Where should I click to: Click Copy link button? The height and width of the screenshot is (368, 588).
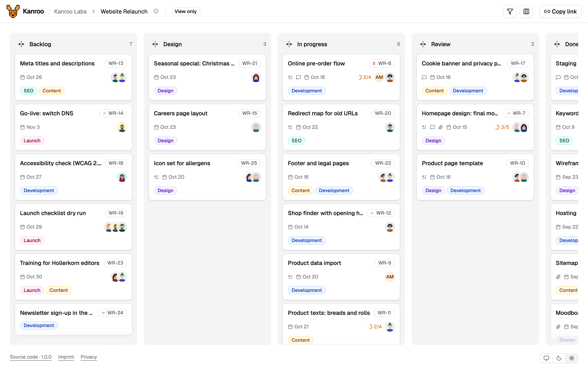pyautogui.click(x=560, y=11)
